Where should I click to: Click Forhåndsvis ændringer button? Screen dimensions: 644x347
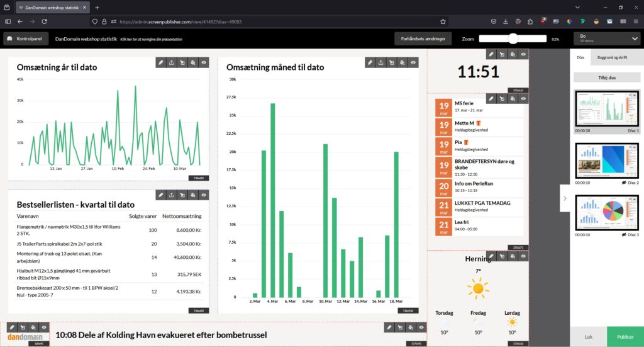click(x=423, y=38)
